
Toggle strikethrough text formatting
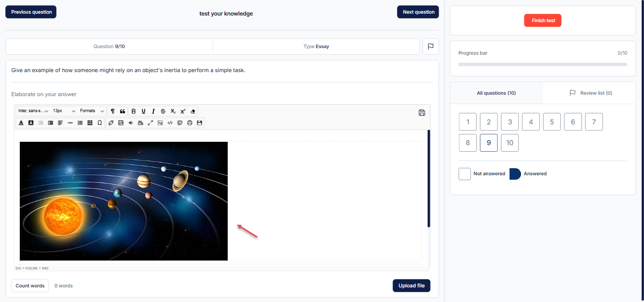[x=163, y=111]
